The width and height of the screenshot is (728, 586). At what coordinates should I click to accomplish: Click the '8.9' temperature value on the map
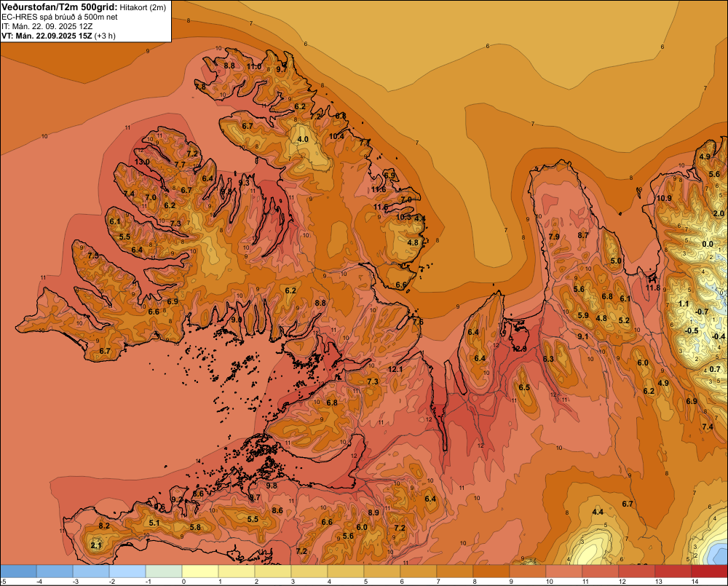point(373,512)
